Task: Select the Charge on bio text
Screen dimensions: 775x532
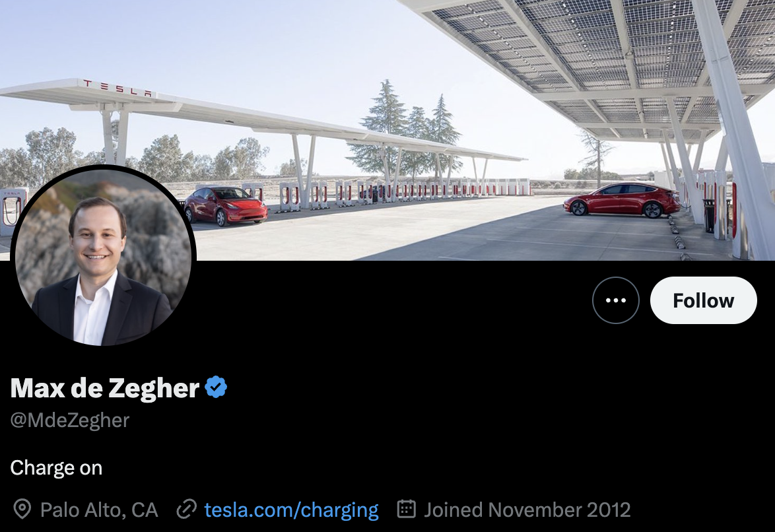Action: (57, 468)
